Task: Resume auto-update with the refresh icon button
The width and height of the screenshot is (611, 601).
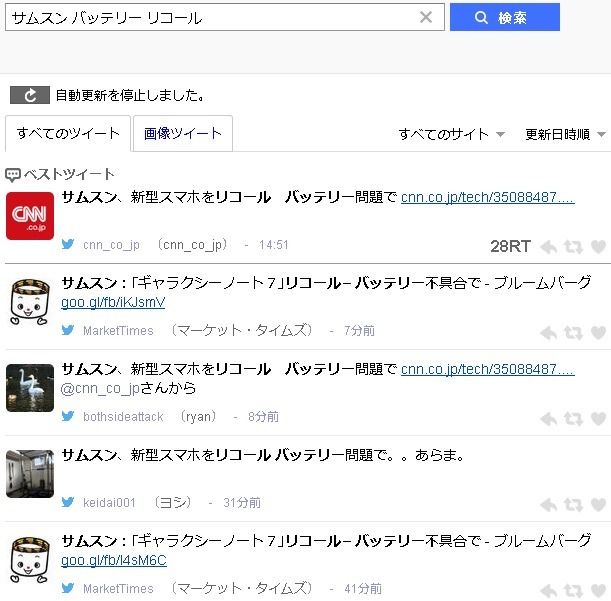Action: (x=30, y=95)
